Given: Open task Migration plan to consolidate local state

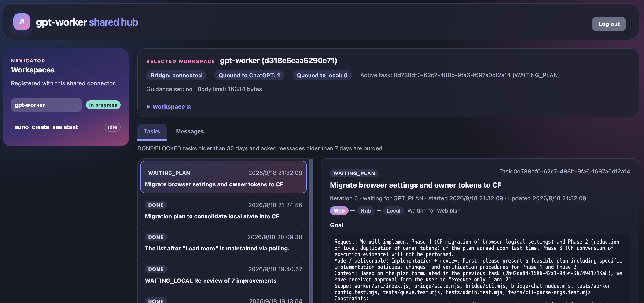Looking at the screenshot, I should pos(224,209).
